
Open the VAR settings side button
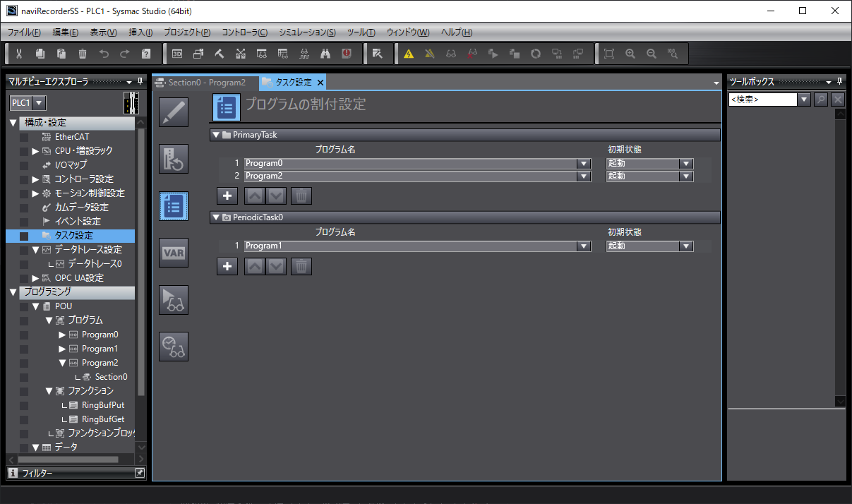[x=174, y=253]
